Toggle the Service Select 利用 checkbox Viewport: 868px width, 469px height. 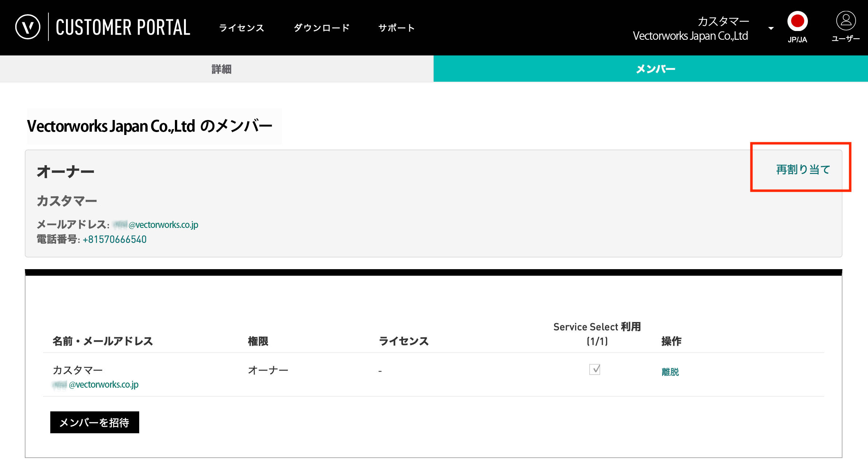coord(595,369)
